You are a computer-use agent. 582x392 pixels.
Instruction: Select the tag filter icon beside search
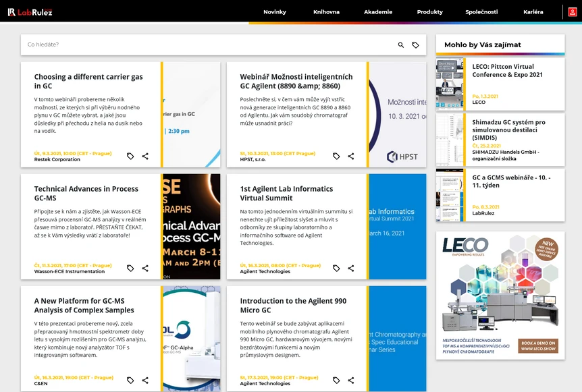coord(417,43)
